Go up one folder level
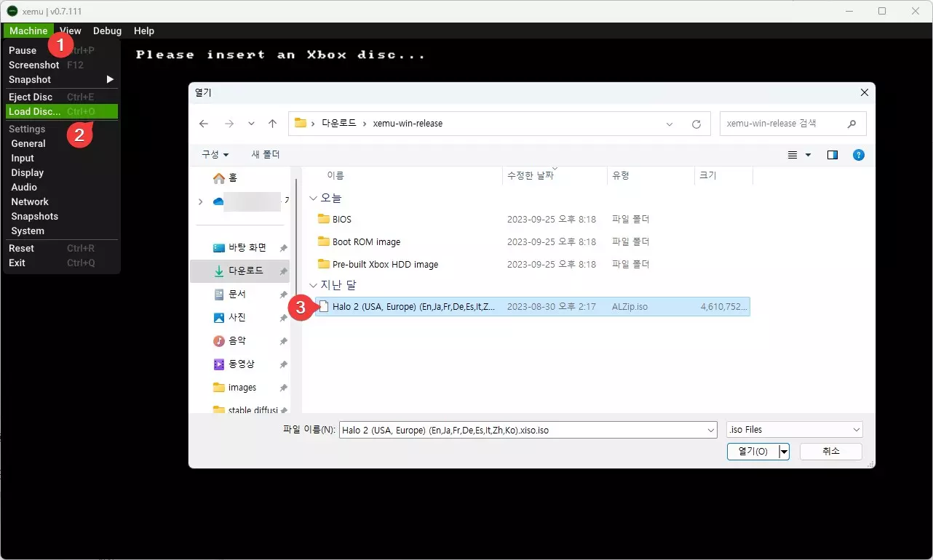 [x=272, y=124]
